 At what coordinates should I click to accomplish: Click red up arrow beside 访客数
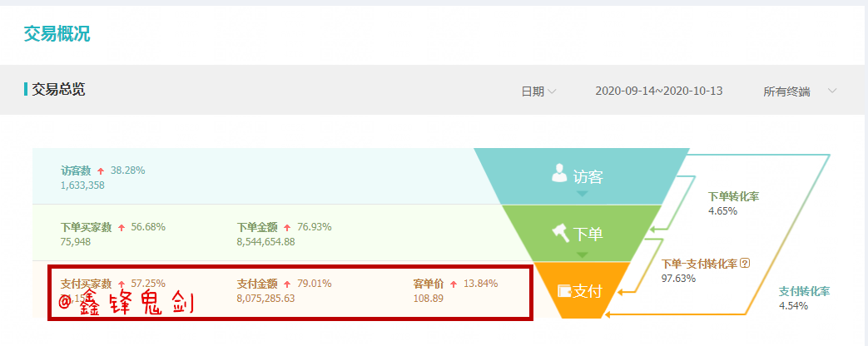click(x=101, y=171)
